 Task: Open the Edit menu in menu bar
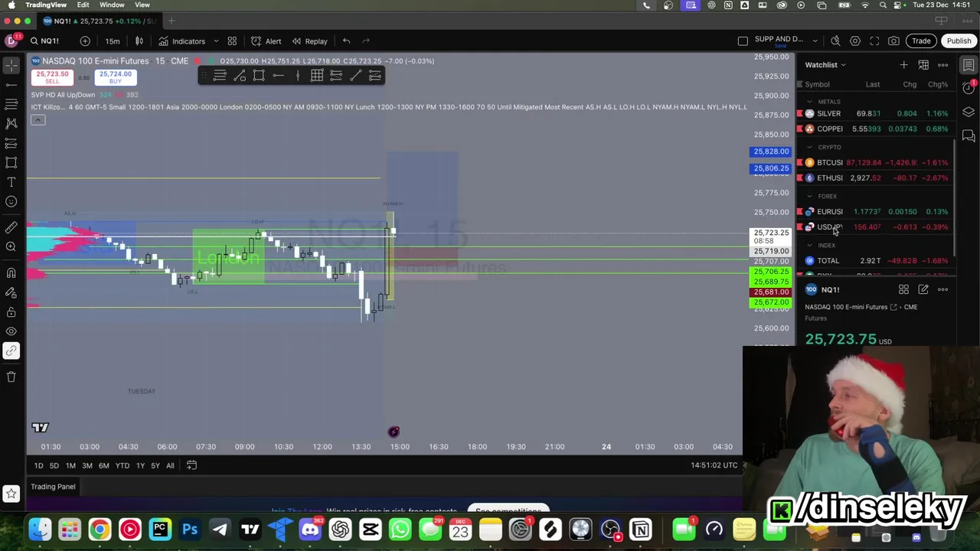coord(83,5)
